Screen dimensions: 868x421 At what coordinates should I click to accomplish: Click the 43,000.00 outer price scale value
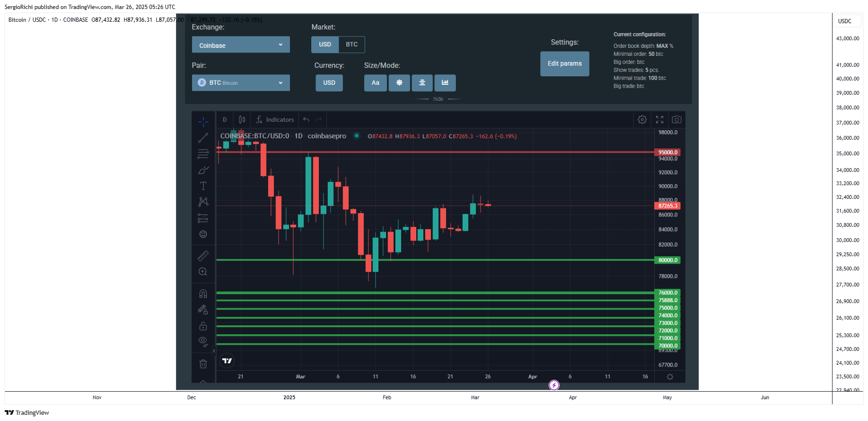click(x=848, y=39)
